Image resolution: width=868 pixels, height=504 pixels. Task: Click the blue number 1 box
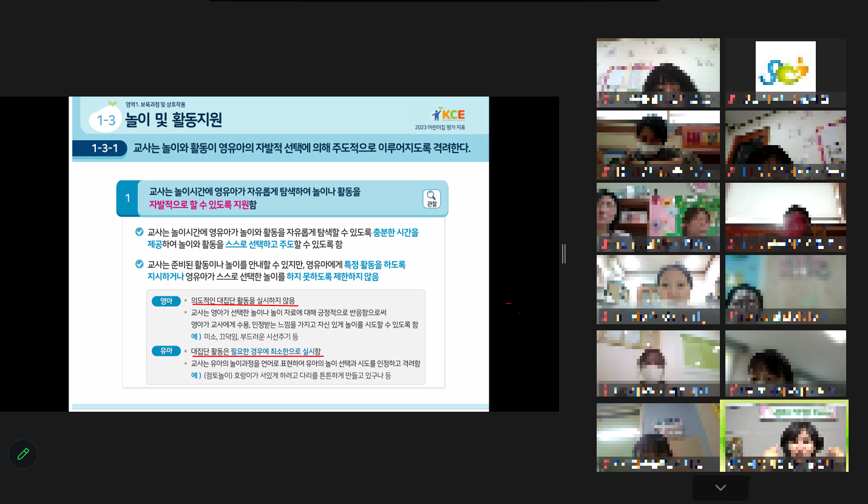[127, 198]
